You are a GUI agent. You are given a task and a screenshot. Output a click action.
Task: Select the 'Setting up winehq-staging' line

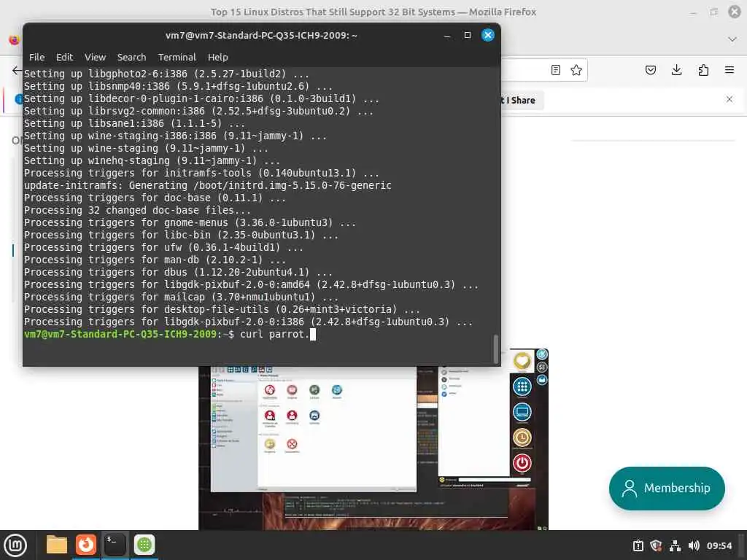point(152,160)
